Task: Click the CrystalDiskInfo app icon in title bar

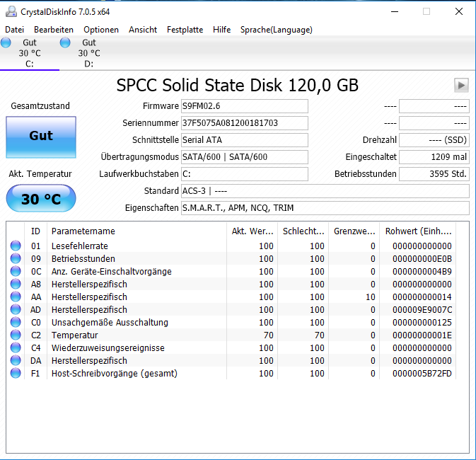Action: click(11, 11)
